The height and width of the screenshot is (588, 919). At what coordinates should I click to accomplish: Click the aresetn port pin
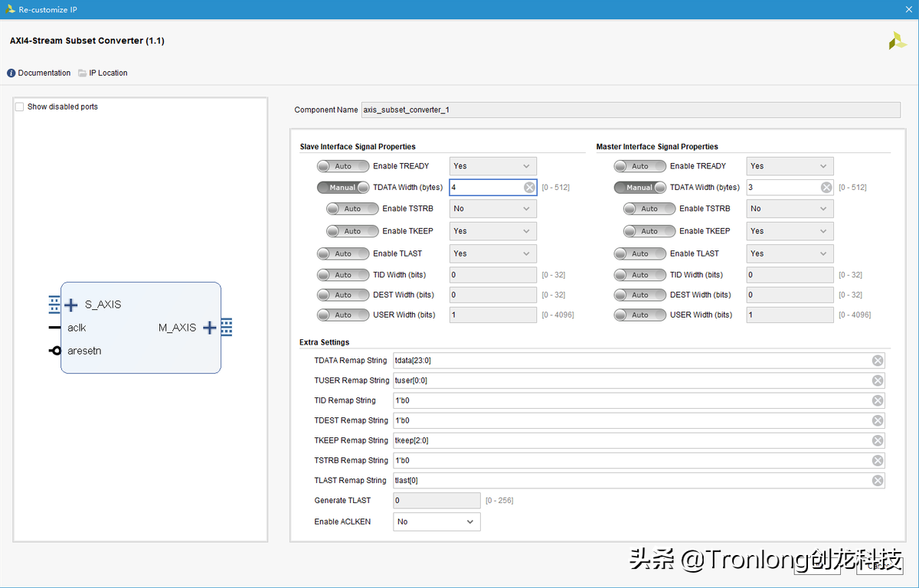(x=55, y=351)
